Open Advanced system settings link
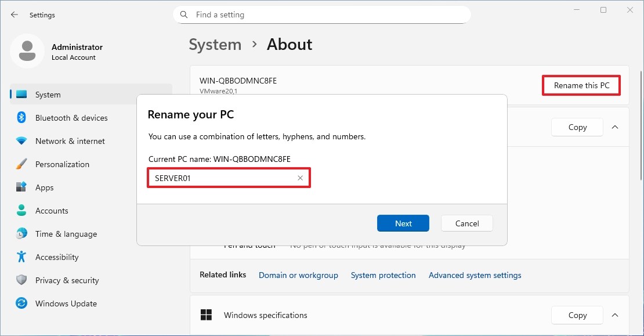 click(475, 275)
